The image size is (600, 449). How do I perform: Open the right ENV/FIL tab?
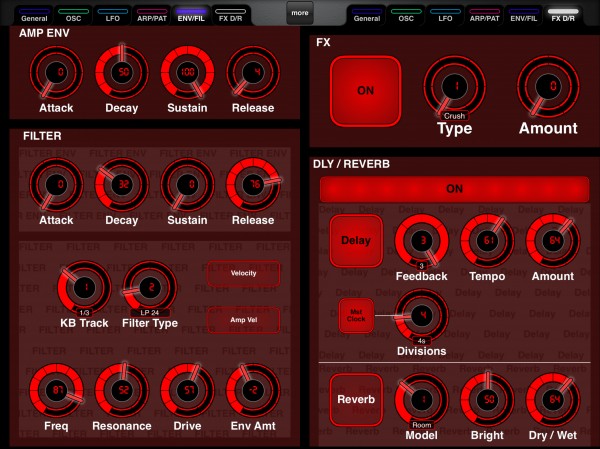pos(523,15)
